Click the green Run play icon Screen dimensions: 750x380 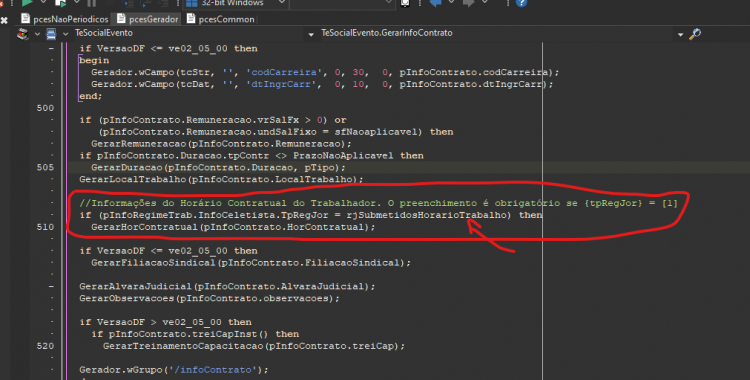coord(27,3)
